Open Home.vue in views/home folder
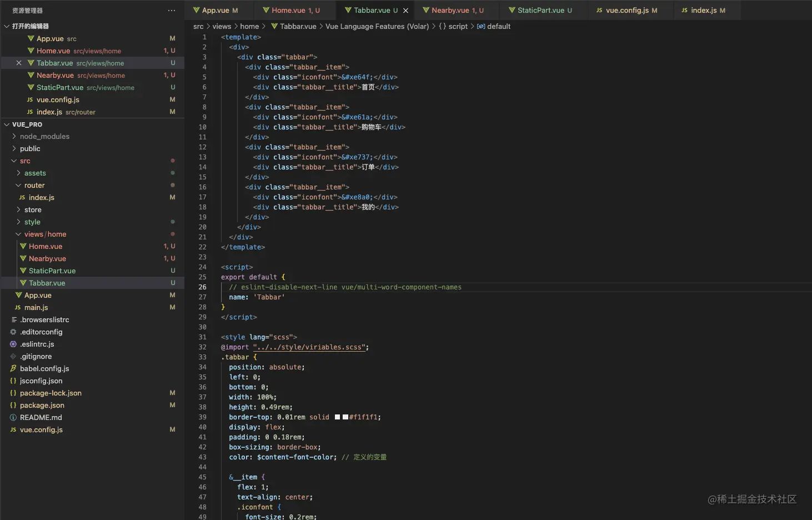812x520 pixels. tap(92, 246)
